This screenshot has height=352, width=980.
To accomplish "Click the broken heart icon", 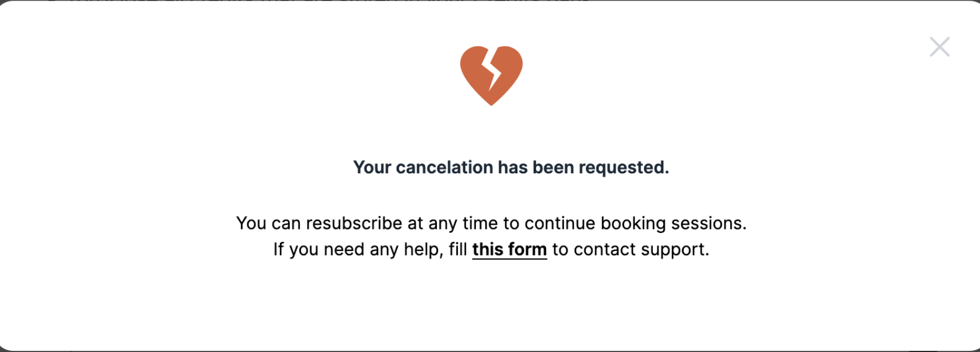I will (x=491, y=76).
